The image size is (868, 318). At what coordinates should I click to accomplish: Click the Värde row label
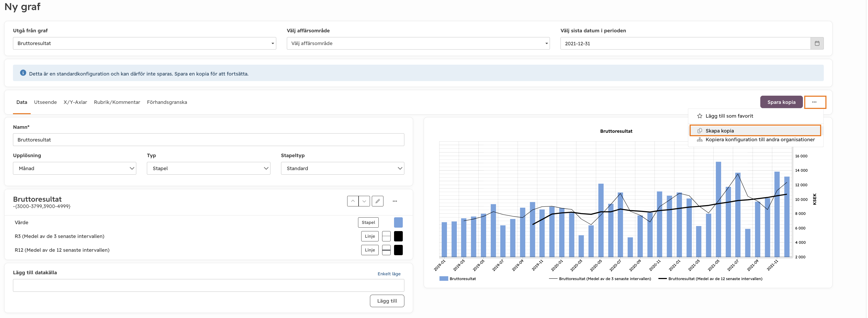click(21, 222)
